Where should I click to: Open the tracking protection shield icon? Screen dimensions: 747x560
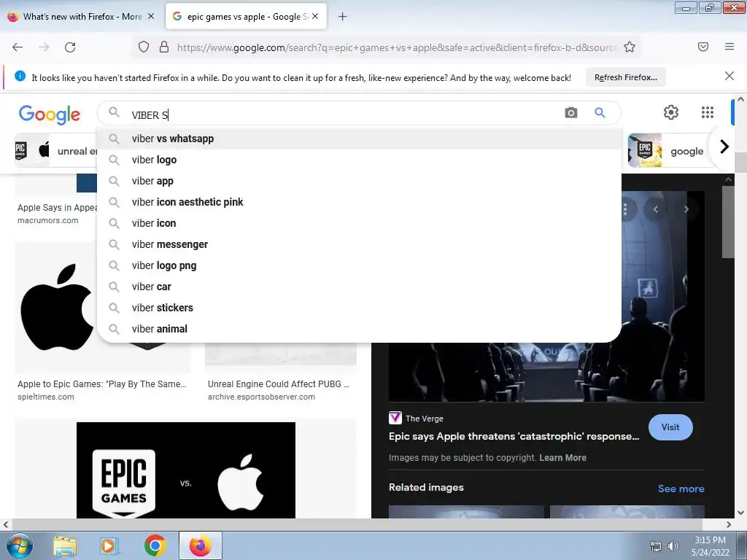[144, 47]
